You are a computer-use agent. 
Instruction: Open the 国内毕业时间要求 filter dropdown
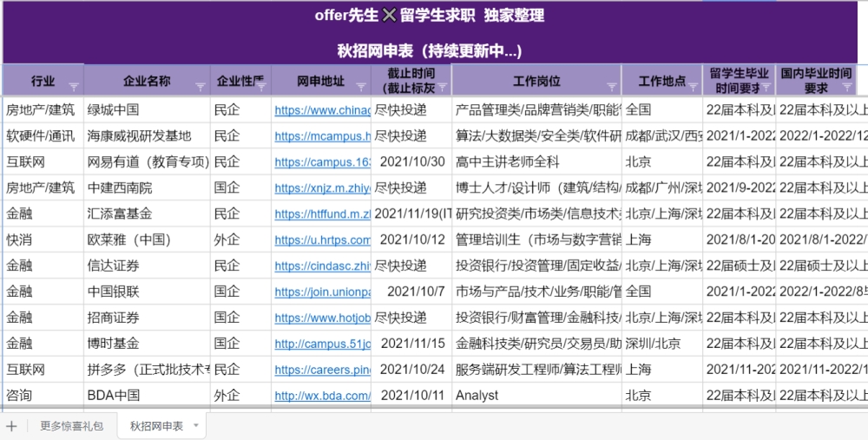pyautogui.click(x=847, y=87)
